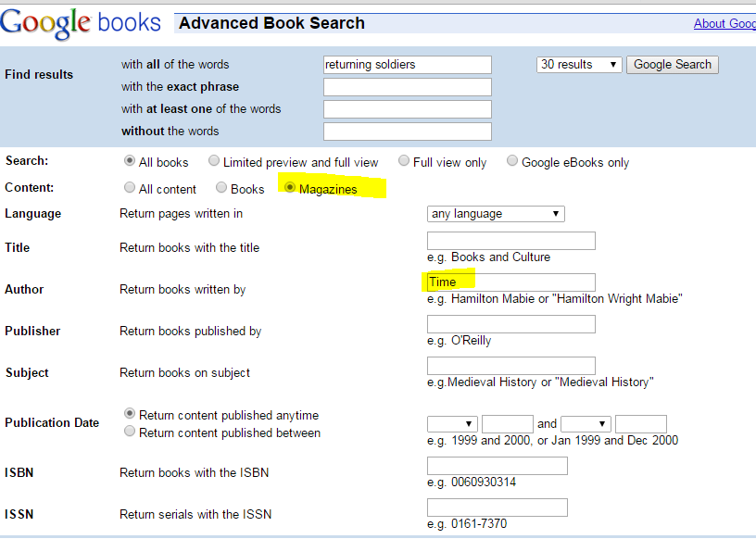756x539 pixels.
Task: Select the Magazines content radio button
Action: click(290, 187)
